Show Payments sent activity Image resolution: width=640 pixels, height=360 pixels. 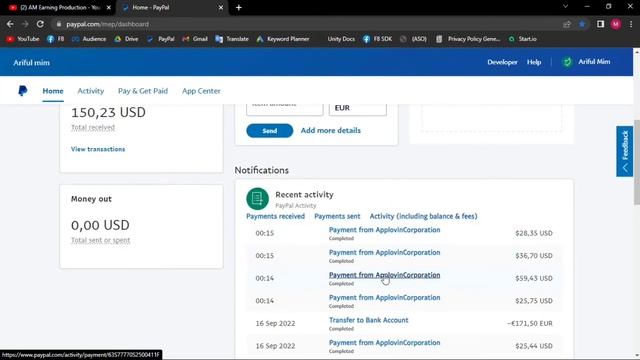(x=337, y=216)
